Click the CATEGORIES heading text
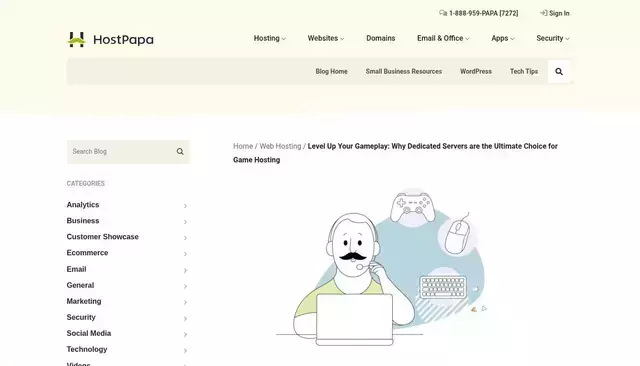This screenshot has width=640, height=366. 86,184
